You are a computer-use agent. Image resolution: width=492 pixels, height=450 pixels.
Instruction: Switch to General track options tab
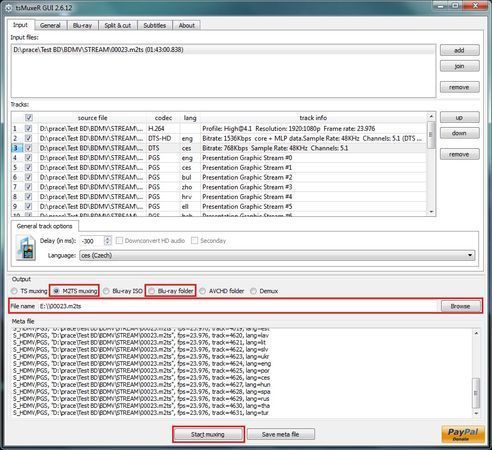[45, 226]
